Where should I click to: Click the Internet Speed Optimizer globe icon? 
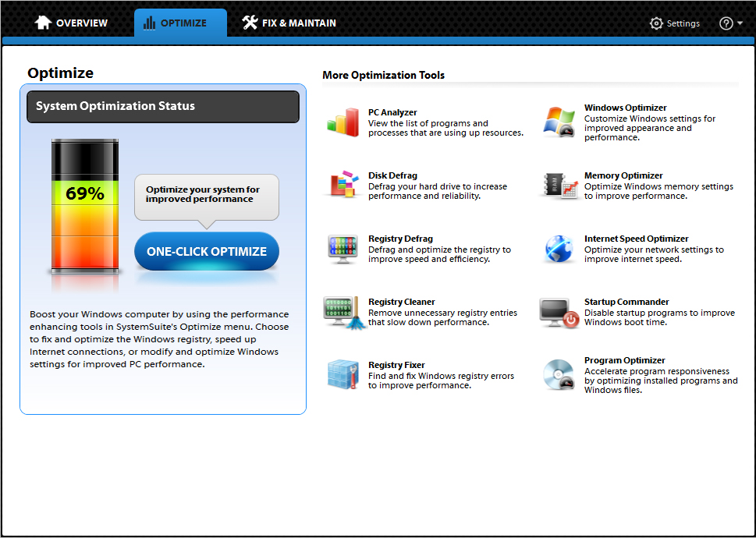(559, 249)
